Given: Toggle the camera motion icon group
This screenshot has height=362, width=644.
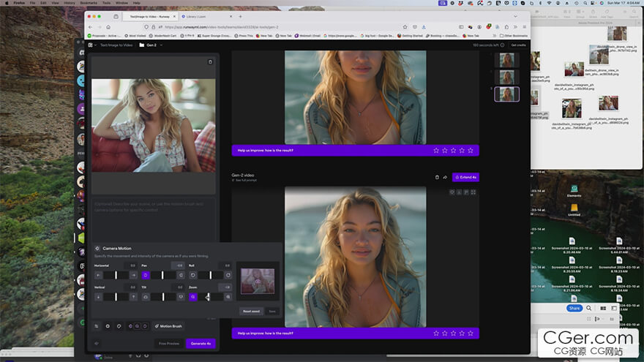Looking at the screenshot, I should tap(138, 326).
